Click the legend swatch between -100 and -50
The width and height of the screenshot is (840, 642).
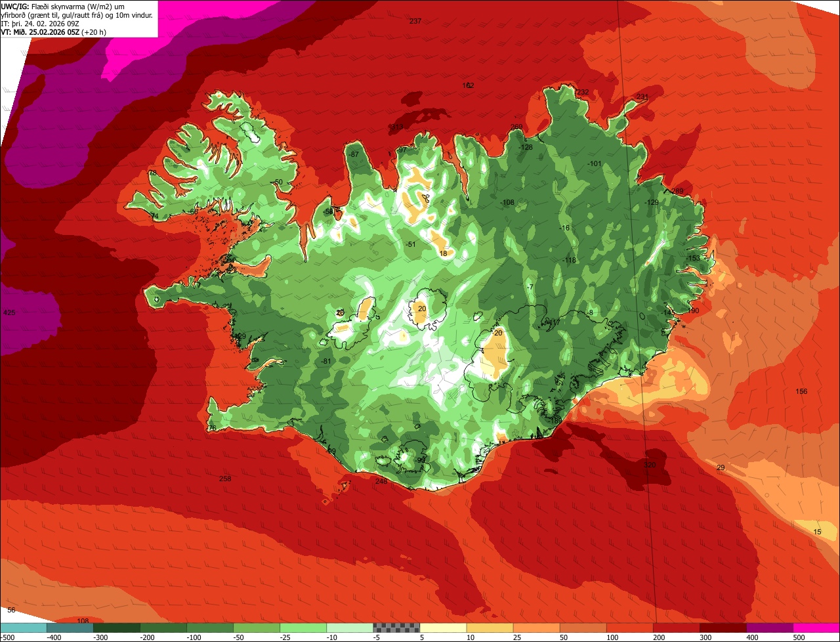click(209, 628)
